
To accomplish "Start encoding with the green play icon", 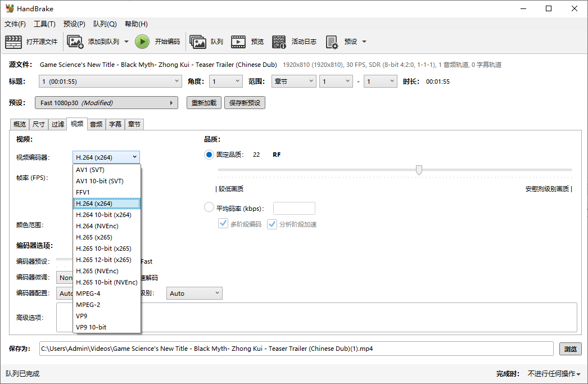I will [142, 42].
